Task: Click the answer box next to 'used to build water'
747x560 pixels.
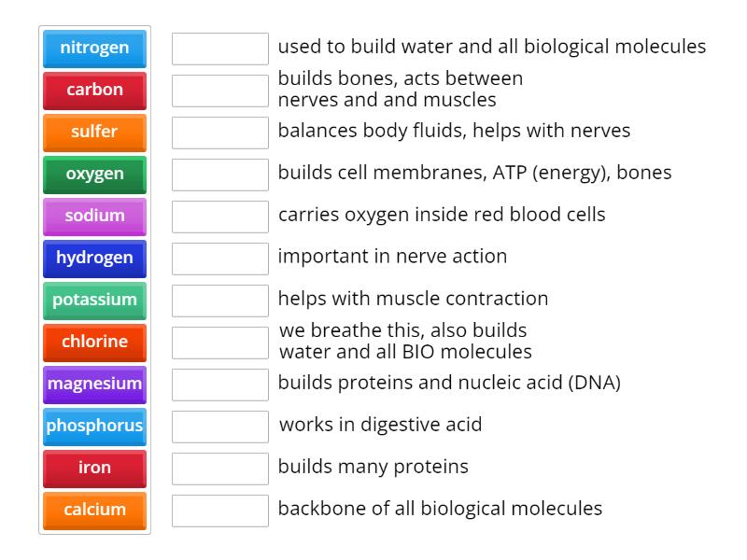Action: click(219, 44)
